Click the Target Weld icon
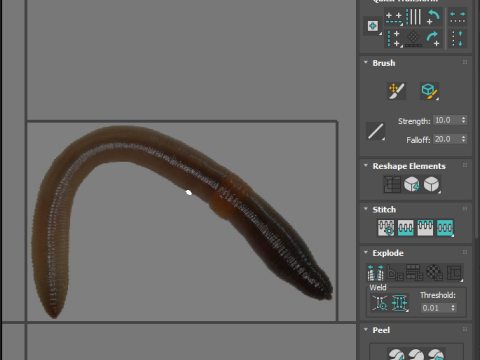 pyautogui.click(x=380, y=303)
